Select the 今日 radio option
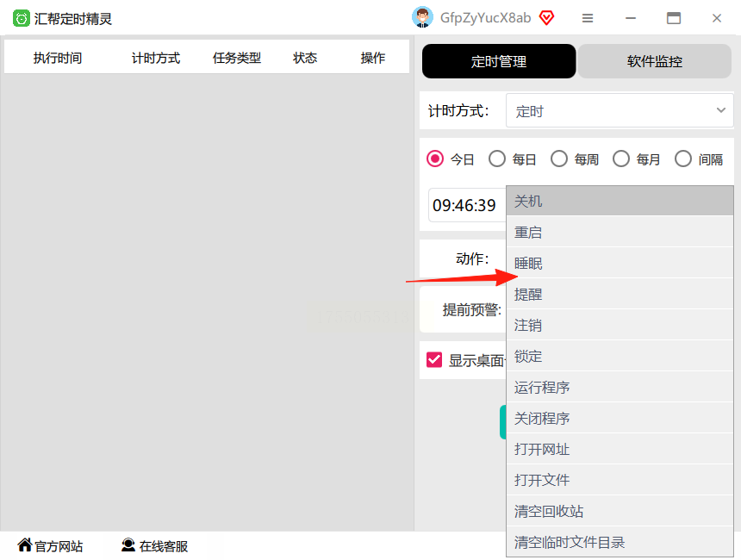 click(x=435, y=159)
